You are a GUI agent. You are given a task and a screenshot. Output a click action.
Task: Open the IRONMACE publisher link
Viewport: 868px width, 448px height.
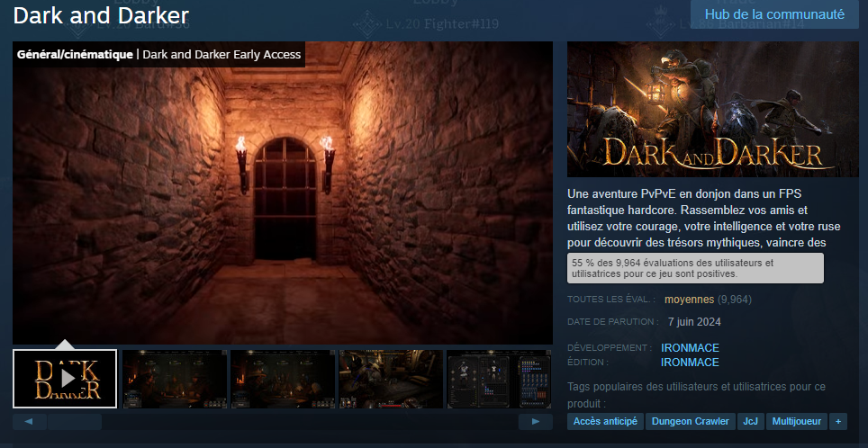(690, 363)
